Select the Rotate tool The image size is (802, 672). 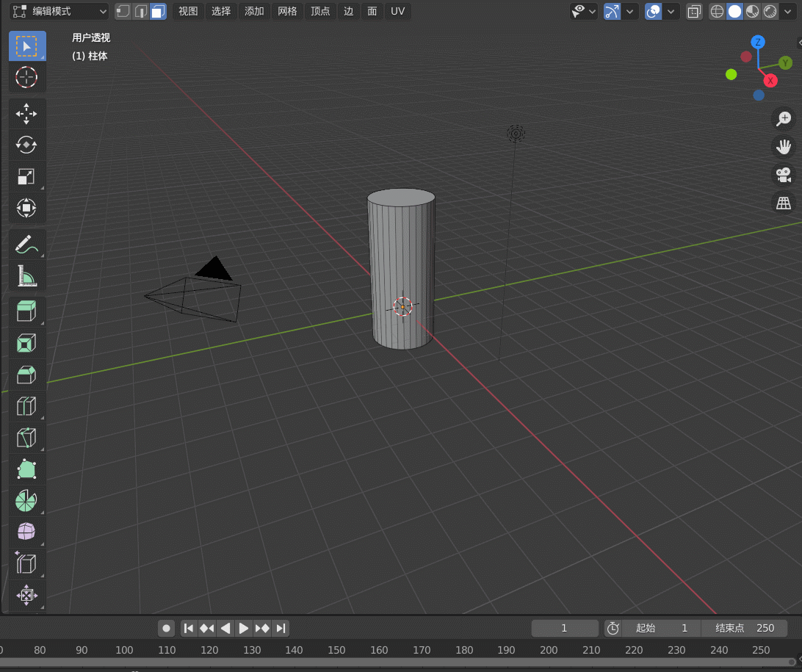tap(26, 145)
